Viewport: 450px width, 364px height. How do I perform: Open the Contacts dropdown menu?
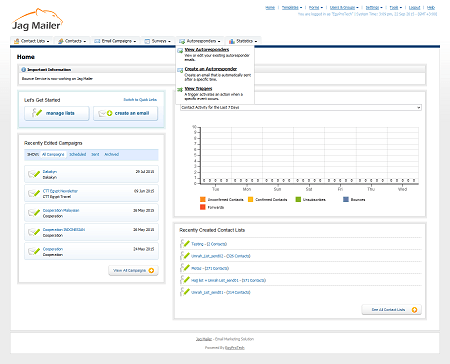click(x=72, y=41)
